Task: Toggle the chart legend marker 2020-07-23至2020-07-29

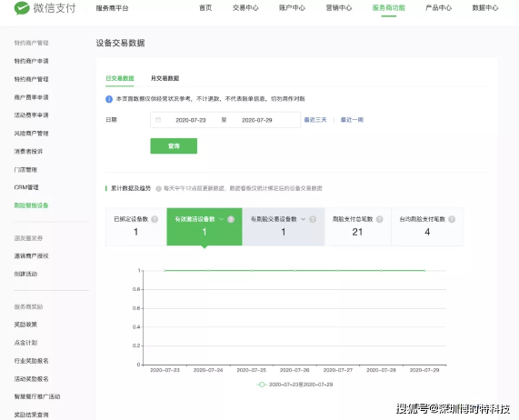Action: coord(262,385)
